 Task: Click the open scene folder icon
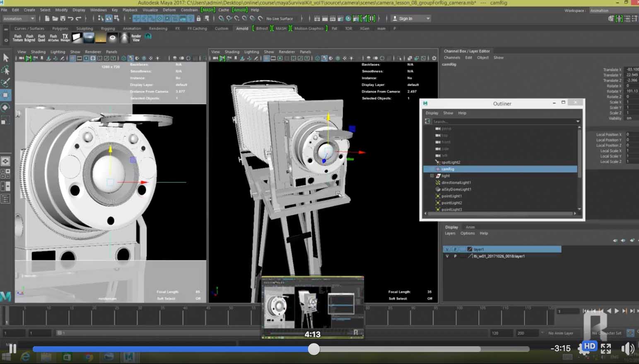tap(55, 19)
